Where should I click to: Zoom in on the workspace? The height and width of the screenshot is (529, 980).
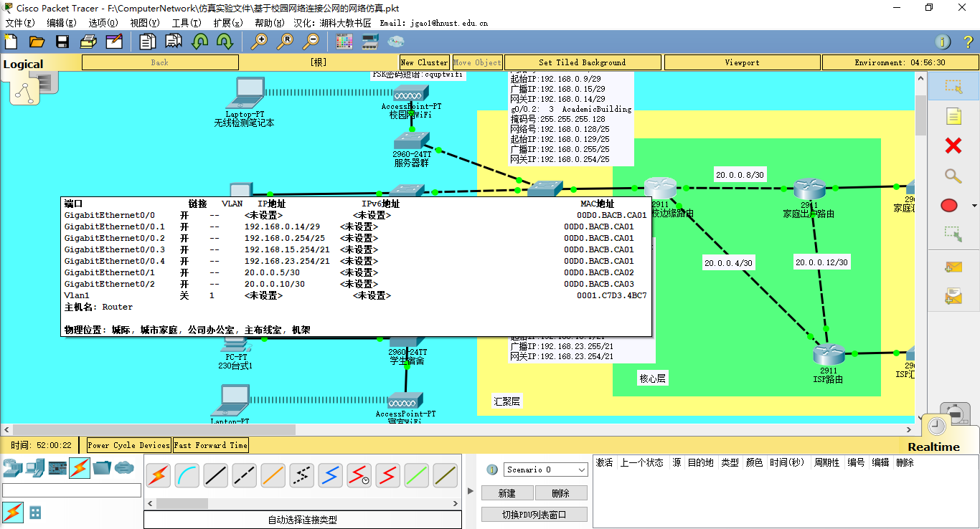(x=259, y=42)
